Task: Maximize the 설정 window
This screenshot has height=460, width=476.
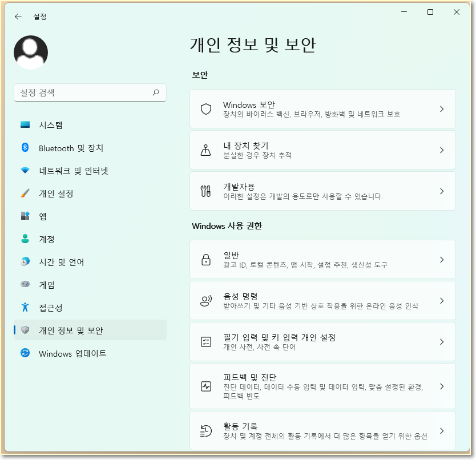Action: point(430,12)
